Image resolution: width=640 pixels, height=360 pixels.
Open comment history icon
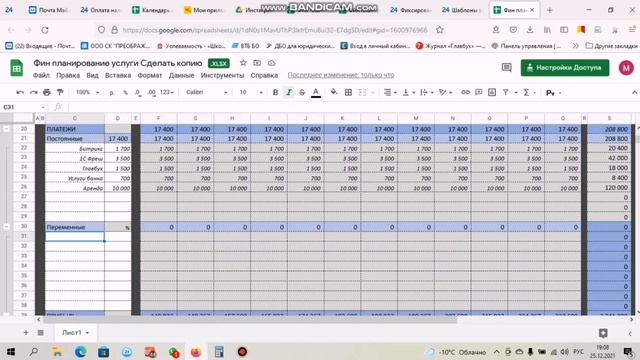(507, 68)
